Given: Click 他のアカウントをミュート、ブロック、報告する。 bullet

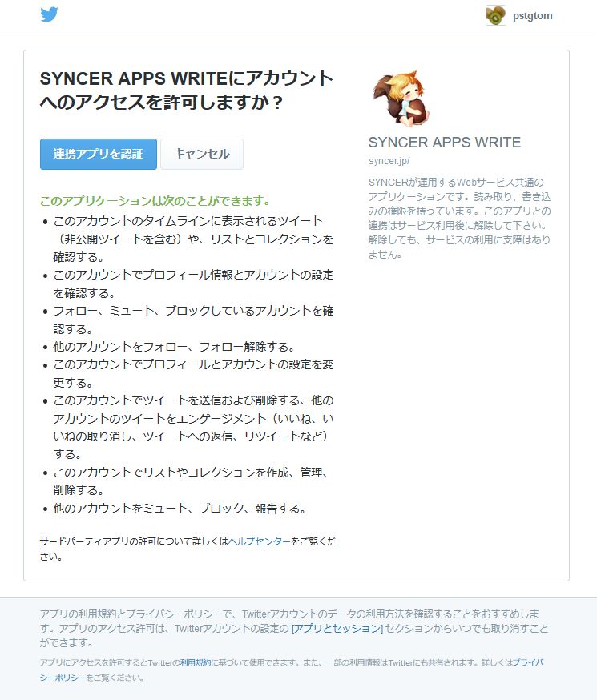Looking at the screenshot, I should 179,508.
